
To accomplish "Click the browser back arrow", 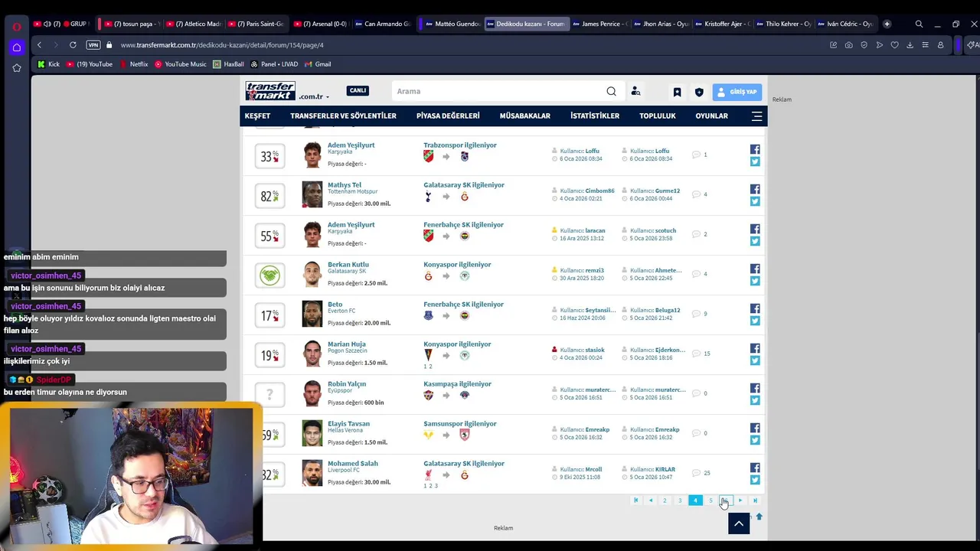I will [x=39, y=45].
